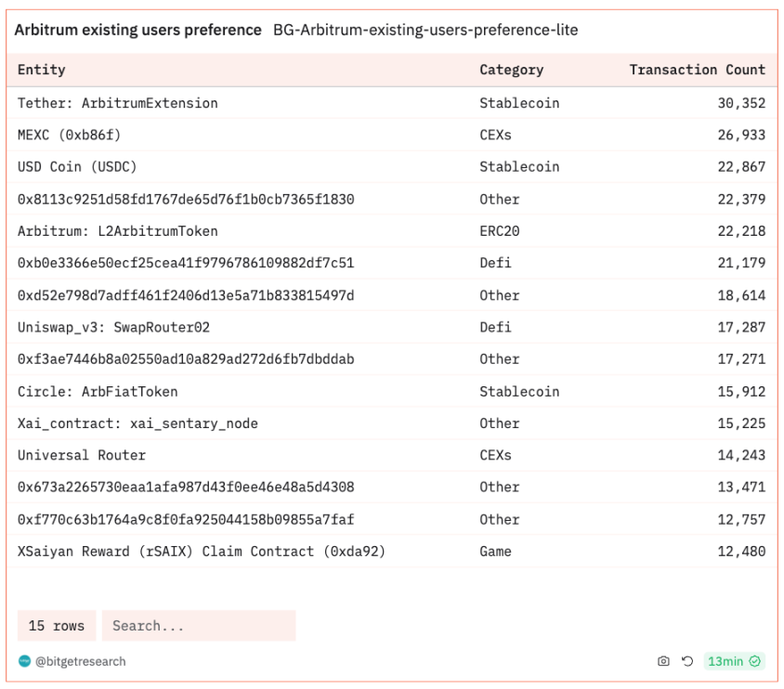Open BG-Arbitrum-existing-users-preference-lite query link
The width and height of the screenshot is (784, 689).
click(425, 30)
